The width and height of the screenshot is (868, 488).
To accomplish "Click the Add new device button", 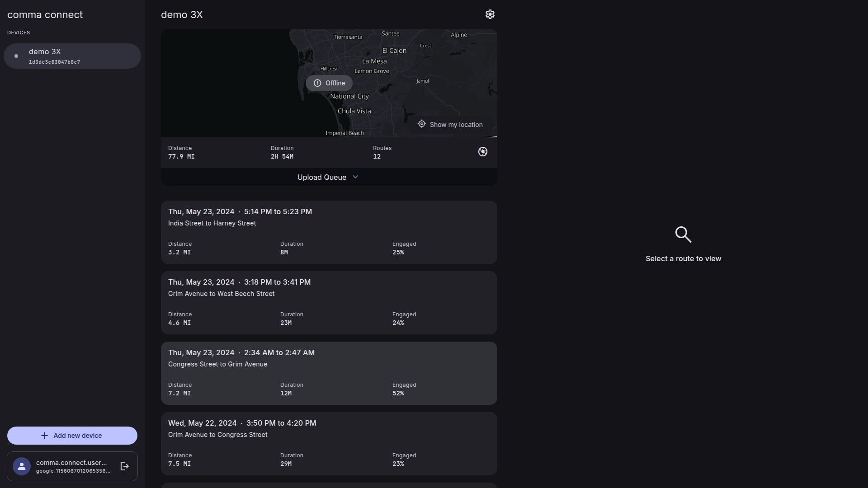I will [x=72, y=436].
